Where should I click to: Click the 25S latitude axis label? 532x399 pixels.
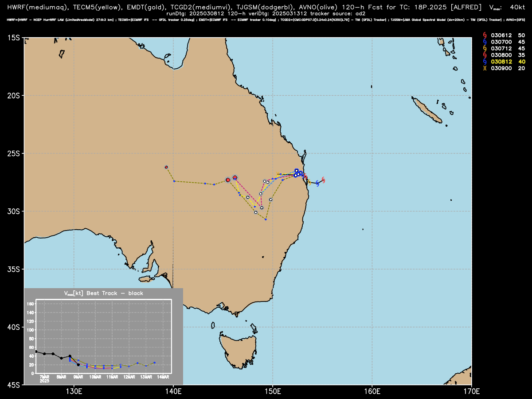point(15,153)
